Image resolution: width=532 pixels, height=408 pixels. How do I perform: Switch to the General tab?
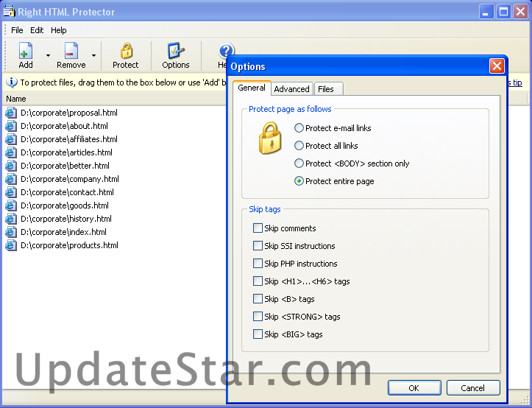tap(252, 88)
